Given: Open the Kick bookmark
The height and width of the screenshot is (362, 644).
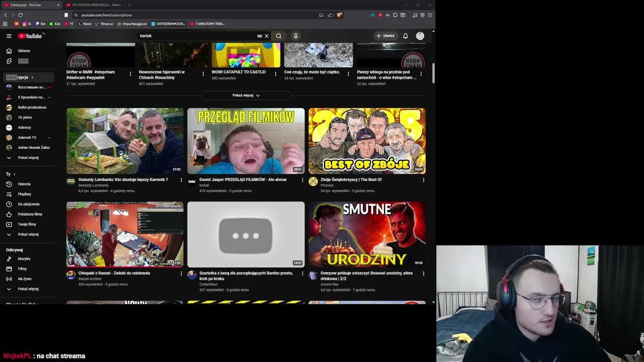Looking at the screenshot, I should [55, 24].
